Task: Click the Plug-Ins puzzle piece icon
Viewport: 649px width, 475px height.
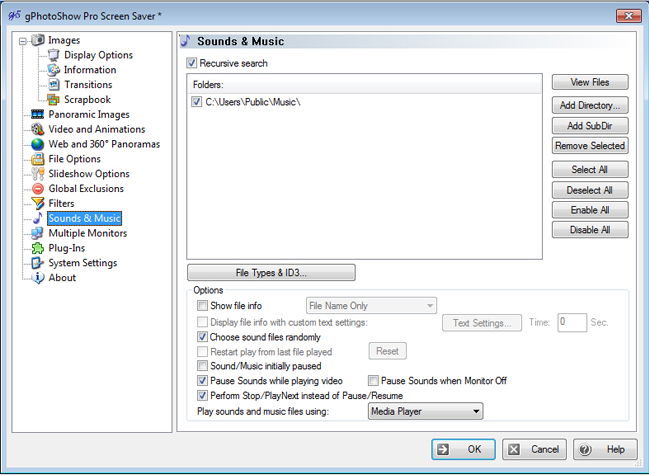Action: (x=38, y=248)
